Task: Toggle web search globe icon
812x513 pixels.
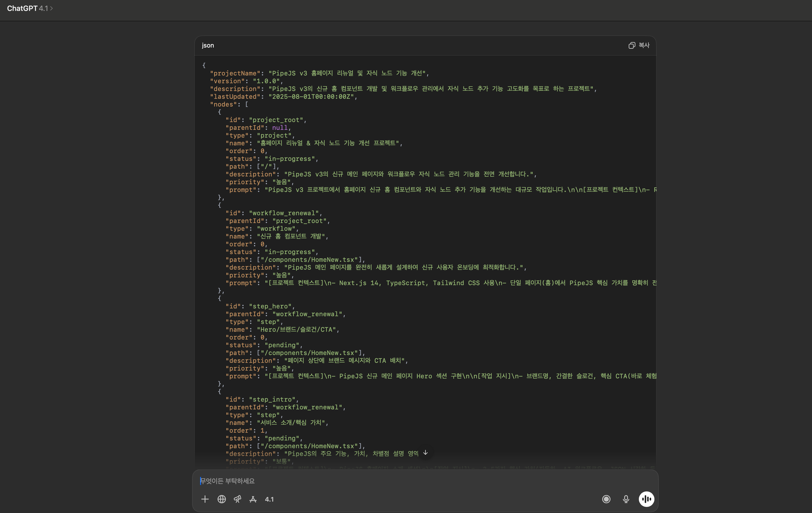Action: pos(221,499)
